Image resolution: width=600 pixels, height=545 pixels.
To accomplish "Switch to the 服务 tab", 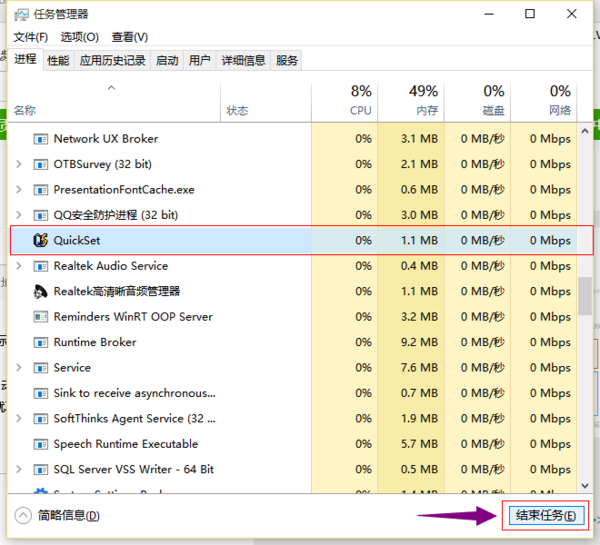I will pos(287,60).
